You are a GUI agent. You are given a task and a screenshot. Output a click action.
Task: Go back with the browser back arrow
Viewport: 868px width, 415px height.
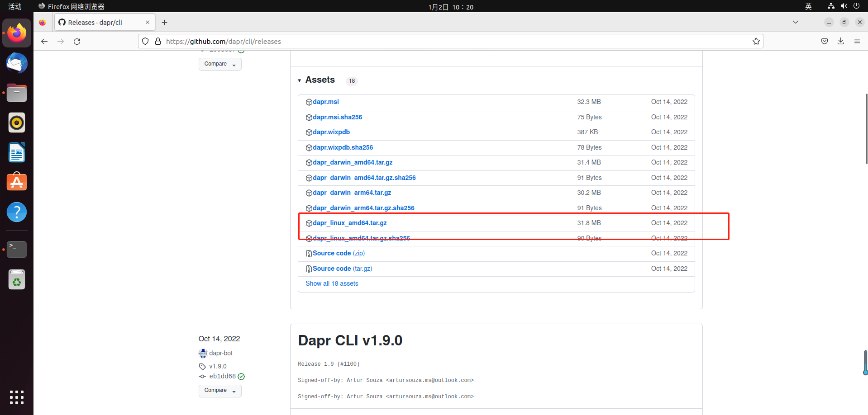click(44, 41)
